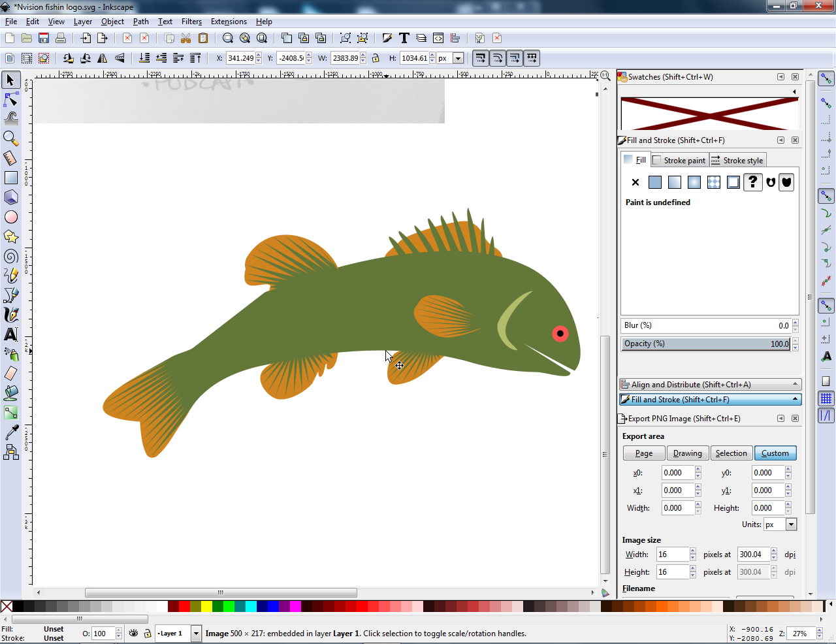The height and width of the screenshot is (644, 836).
Task: Choose the Ellipse circle tool
Action: point(11,217)
